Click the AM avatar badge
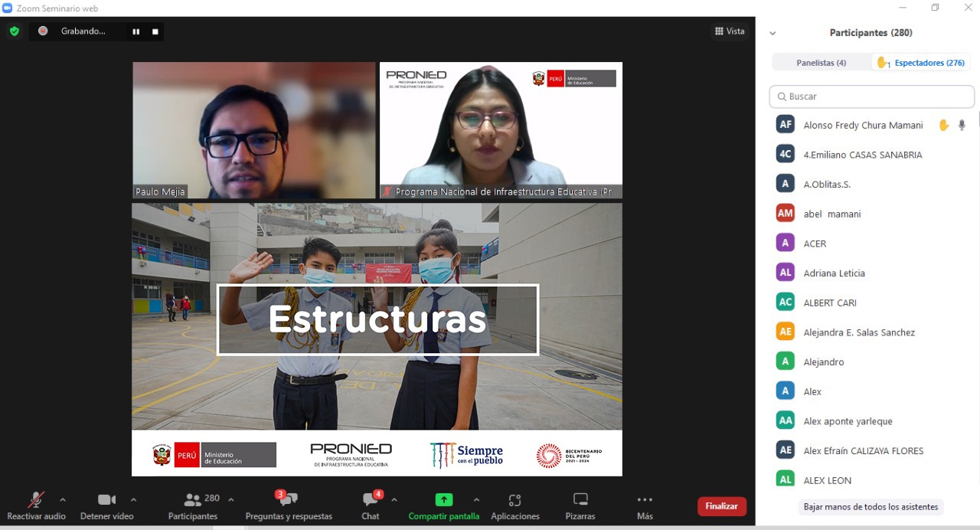 coord(786,214)
